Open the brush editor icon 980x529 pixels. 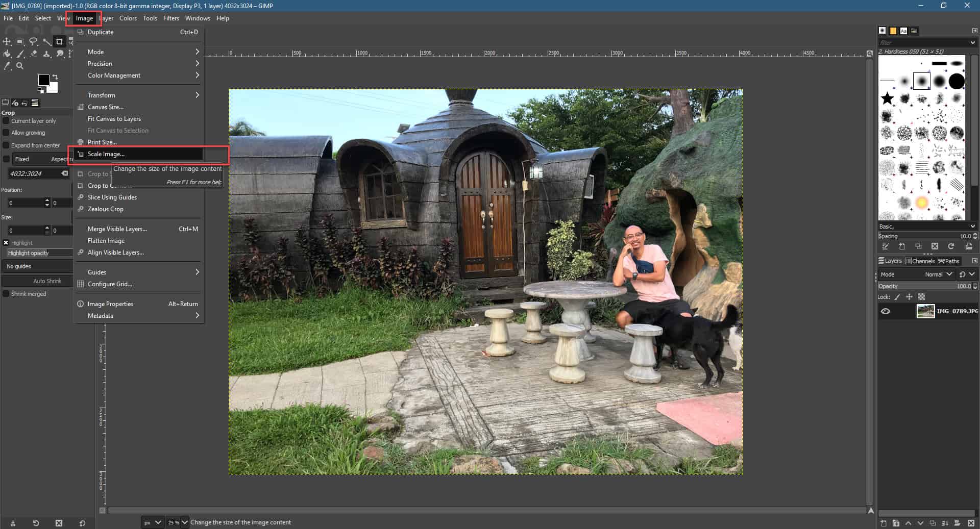886,246
